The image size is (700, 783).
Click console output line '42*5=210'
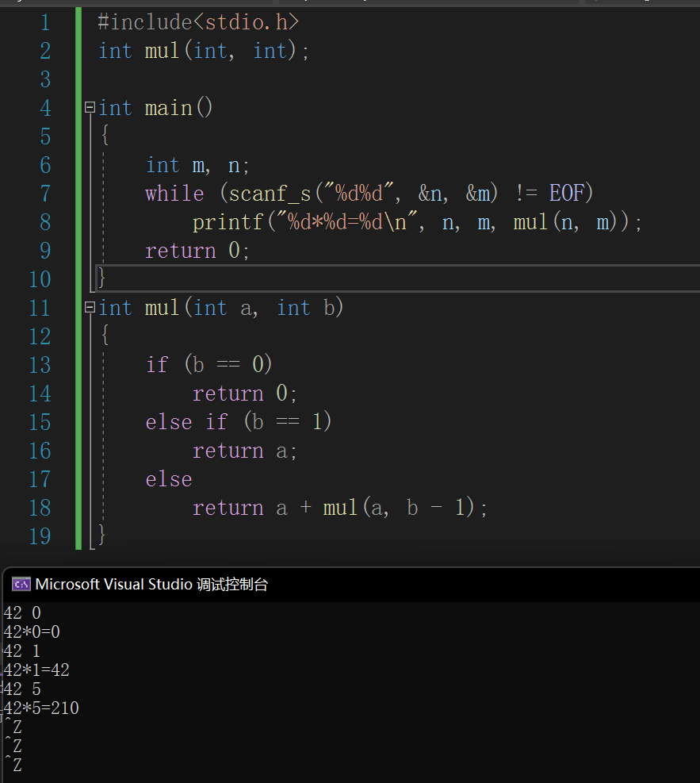(x=41, y=708)
